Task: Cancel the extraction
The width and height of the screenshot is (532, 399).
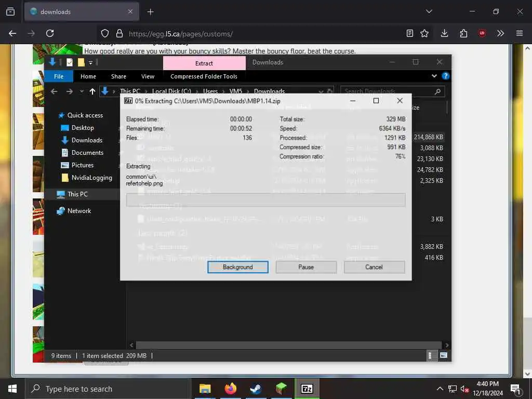Action: pyautogui.click(x=374, y=267)
